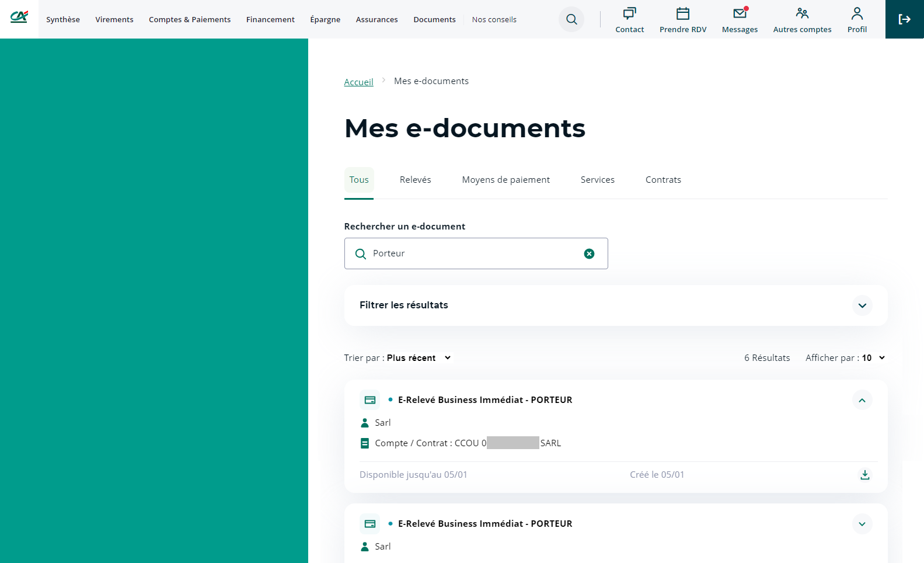Open Autres comptes icon
Screen dimensions: 924x563
802,14
